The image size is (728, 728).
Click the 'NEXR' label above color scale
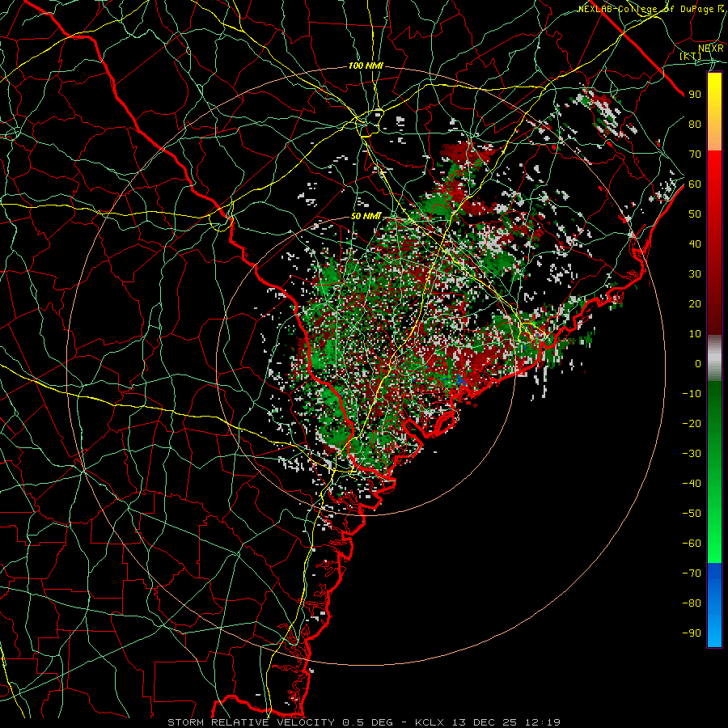[x=710, y=49]
